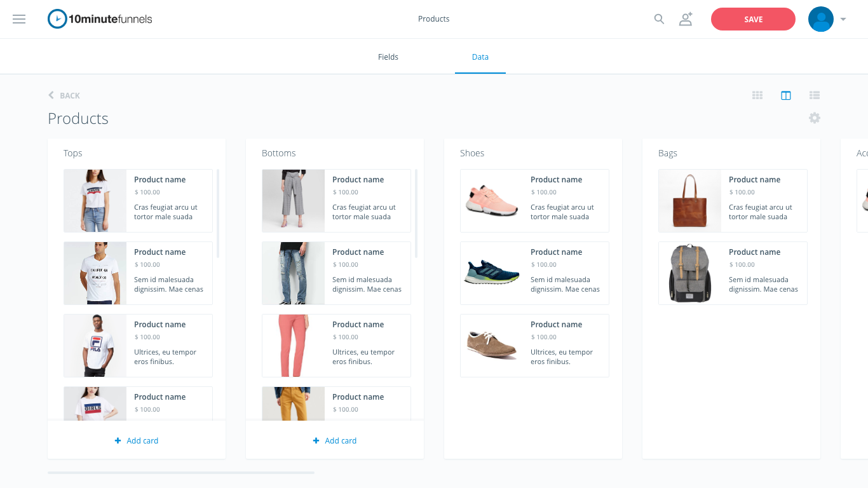Click the plus icon in Tops column
This screenshot has width=868, height=488.
pos(118,440)
